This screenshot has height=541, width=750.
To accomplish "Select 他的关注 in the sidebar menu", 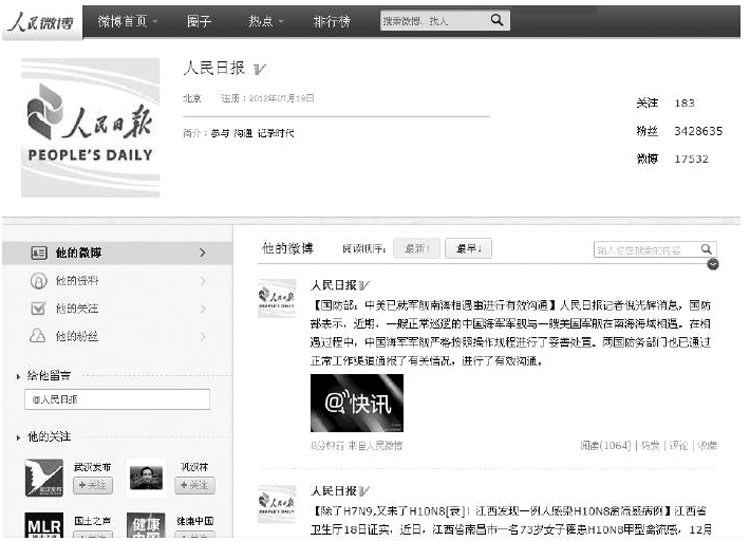I will [x=117, y=309].
